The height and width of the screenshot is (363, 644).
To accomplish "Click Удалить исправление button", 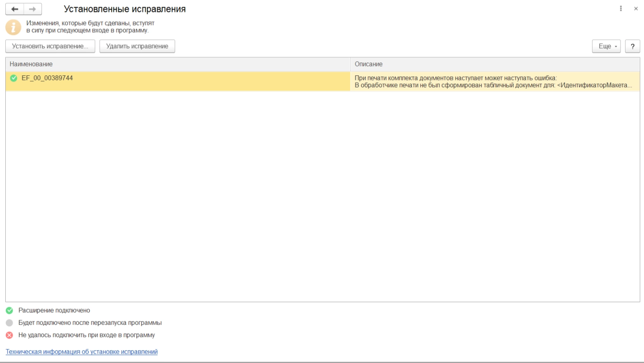I will (x=137, y=46).
